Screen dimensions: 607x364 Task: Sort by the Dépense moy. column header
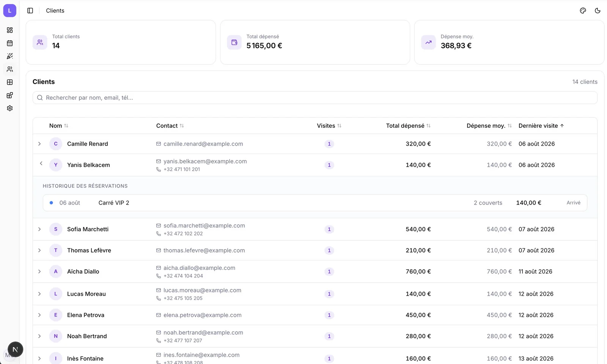click(x=489, y=126)
